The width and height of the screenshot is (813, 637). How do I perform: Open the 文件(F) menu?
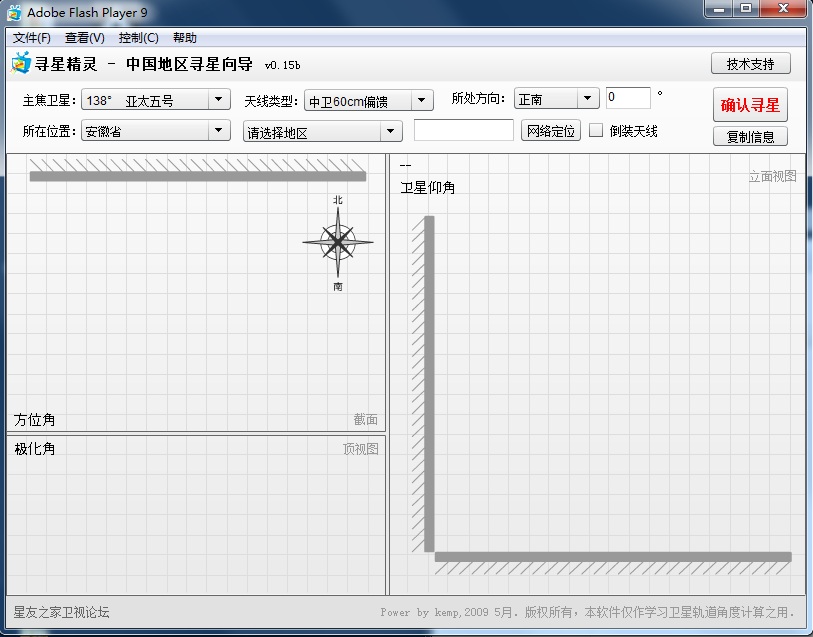coord(32,38)
